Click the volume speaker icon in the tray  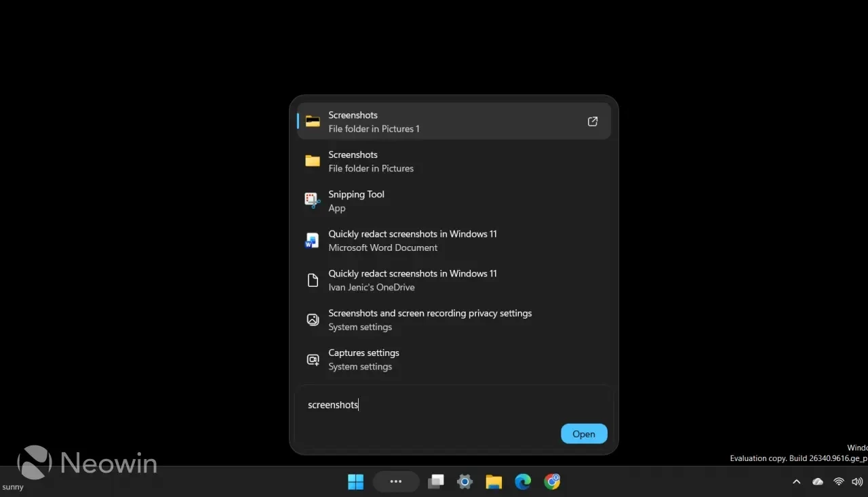(x=857, y=482)
